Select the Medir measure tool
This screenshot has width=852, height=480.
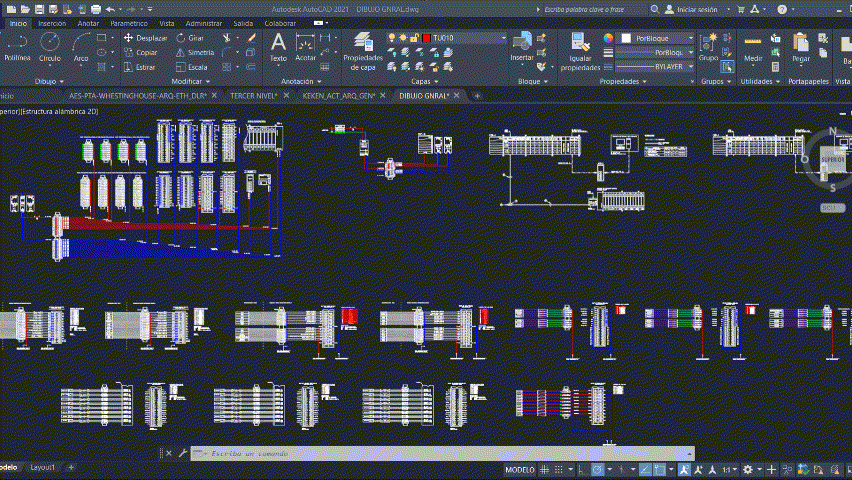coord(753,46)
